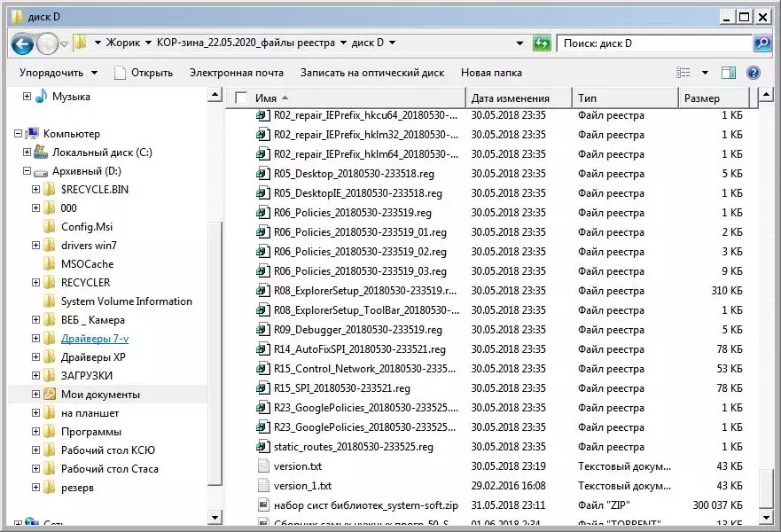Click the reg icon of R05_Desktop_20180530-233518.reg
The height and width of the screenshot is (532, 781).
(263, 174)
